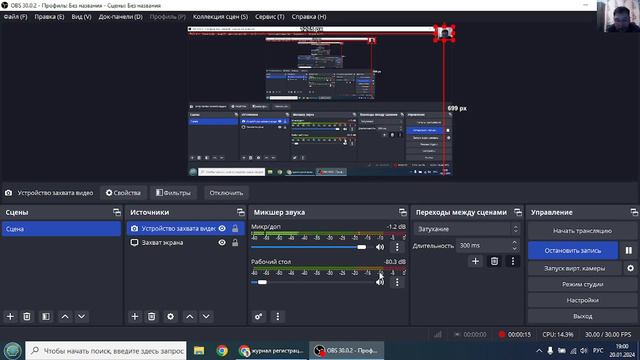Select the Сцена item in Scenes list
Screen dimensions: 640x360
coord(61,229)
